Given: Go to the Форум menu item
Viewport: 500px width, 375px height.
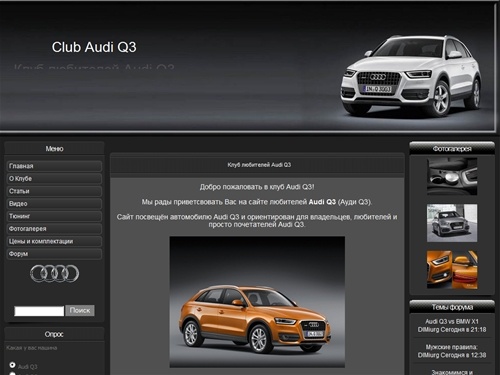Looking at the screenshot, I should (54, 254).
